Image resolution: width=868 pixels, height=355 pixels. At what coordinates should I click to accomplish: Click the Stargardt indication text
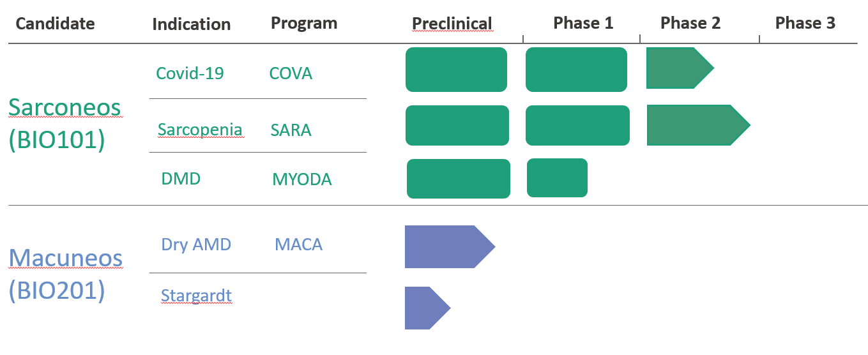tap(196, 296)
